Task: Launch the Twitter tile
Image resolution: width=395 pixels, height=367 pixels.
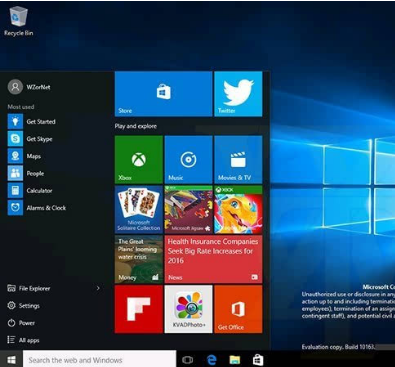Action: (238, 94)
